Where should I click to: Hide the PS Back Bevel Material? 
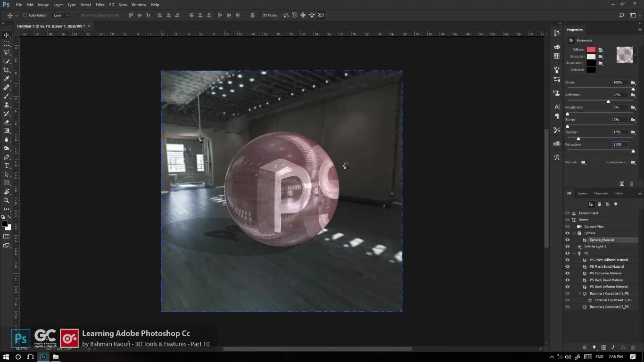tap(568, 280)
